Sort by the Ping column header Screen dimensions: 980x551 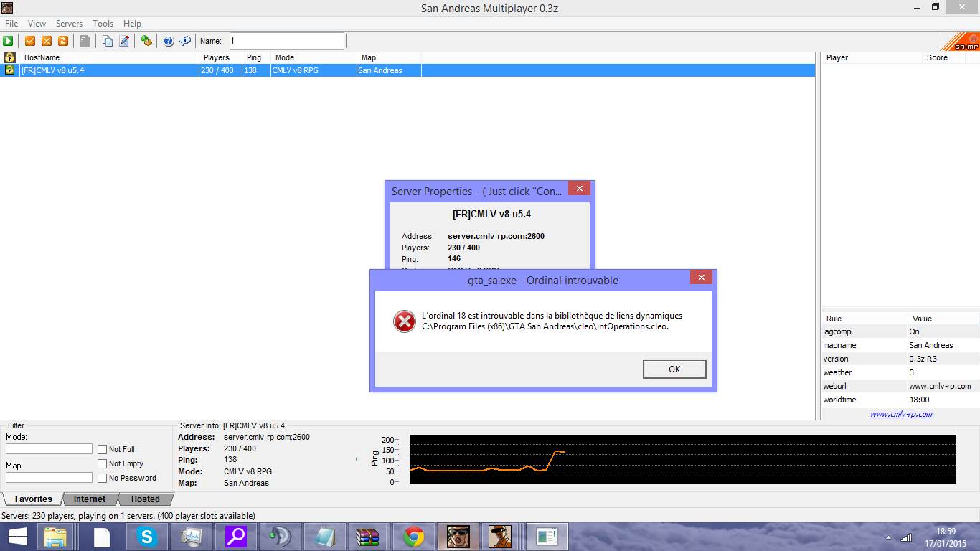tap(256, 57)
